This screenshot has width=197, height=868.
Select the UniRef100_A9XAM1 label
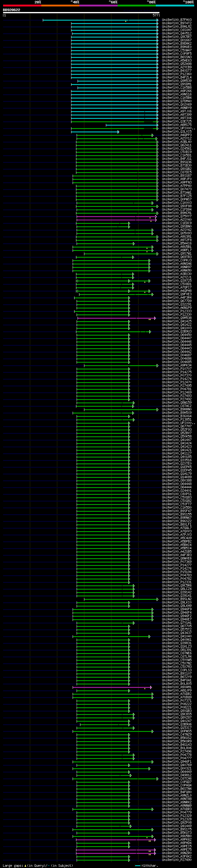(x=177, y=687)
